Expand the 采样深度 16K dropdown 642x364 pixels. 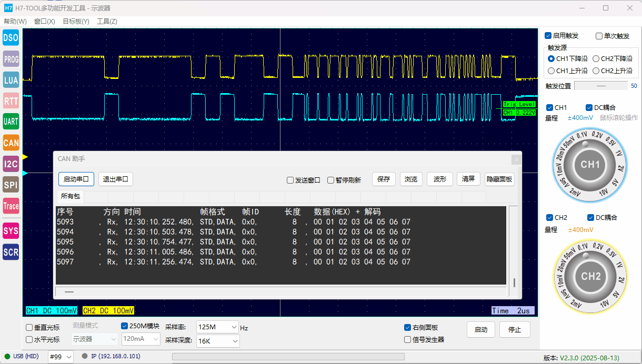217,341
